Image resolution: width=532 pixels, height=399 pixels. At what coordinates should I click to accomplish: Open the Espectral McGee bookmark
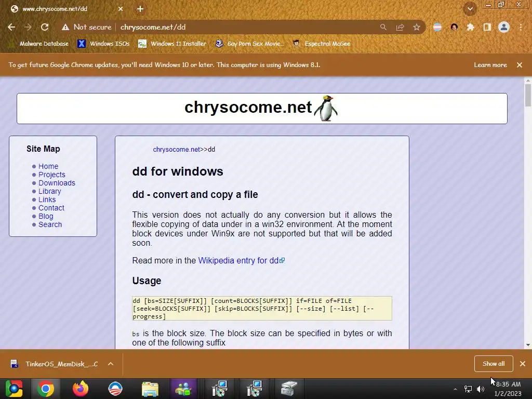click(321, 44)
